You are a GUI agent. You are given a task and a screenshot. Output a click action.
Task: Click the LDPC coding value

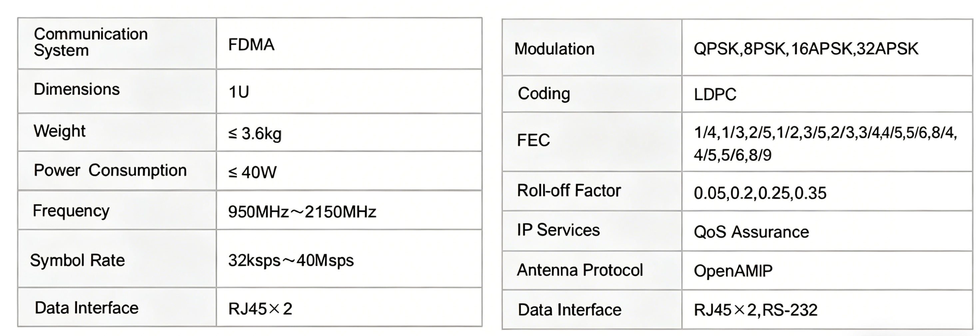pos(715,94)
